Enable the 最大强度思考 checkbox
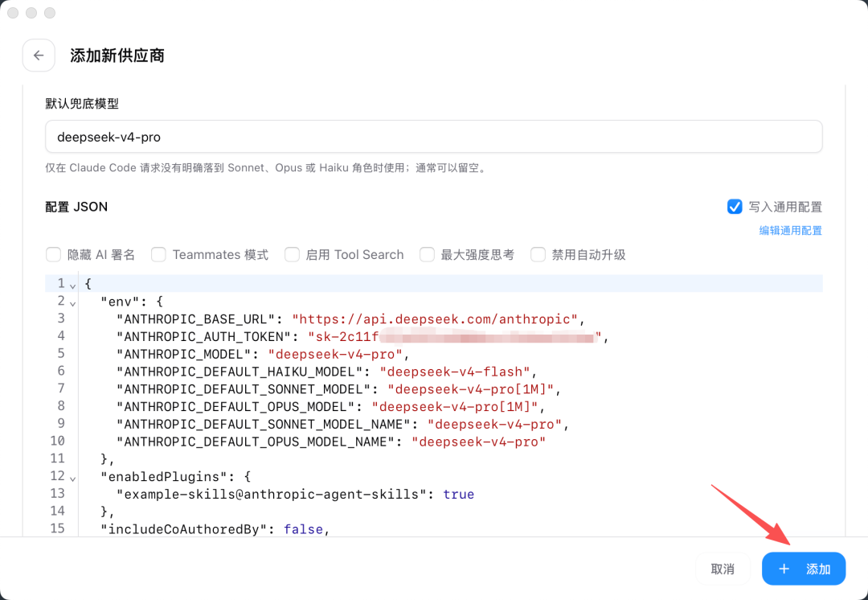The width and height of the screenshot is (868, 600). (427, 255)
